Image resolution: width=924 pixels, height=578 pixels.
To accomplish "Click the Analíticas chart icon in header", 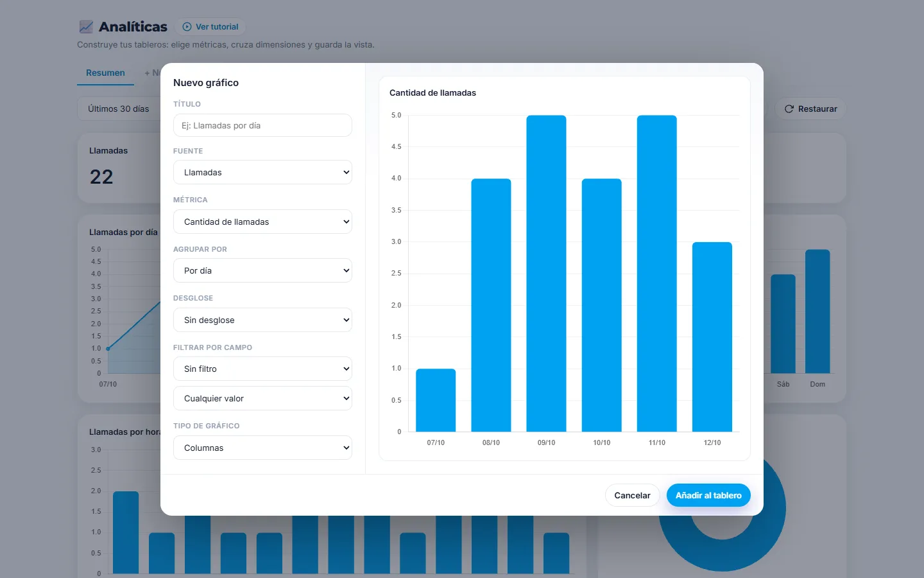I will pyautogui.click(x=86, y=27).
